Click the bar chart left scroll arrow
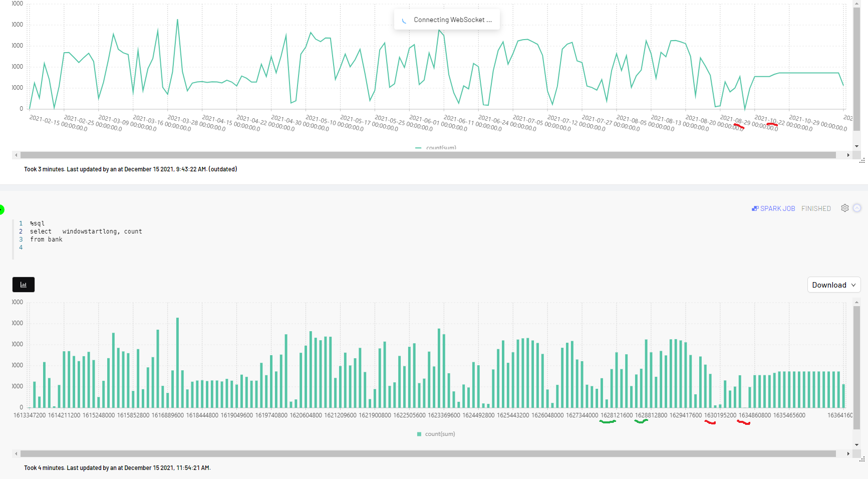868x479 pixels. pos(16,453)
